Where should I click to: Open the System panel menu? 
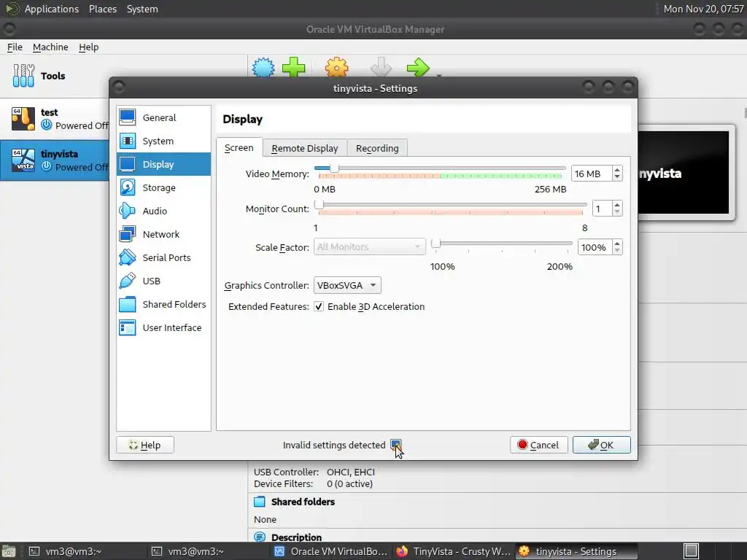pyautogui.click(x=142, y=9)
